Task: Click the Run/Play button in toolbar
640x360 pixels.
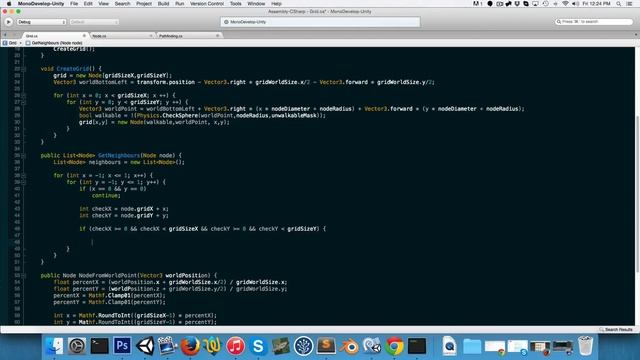Action: point(9,22)
